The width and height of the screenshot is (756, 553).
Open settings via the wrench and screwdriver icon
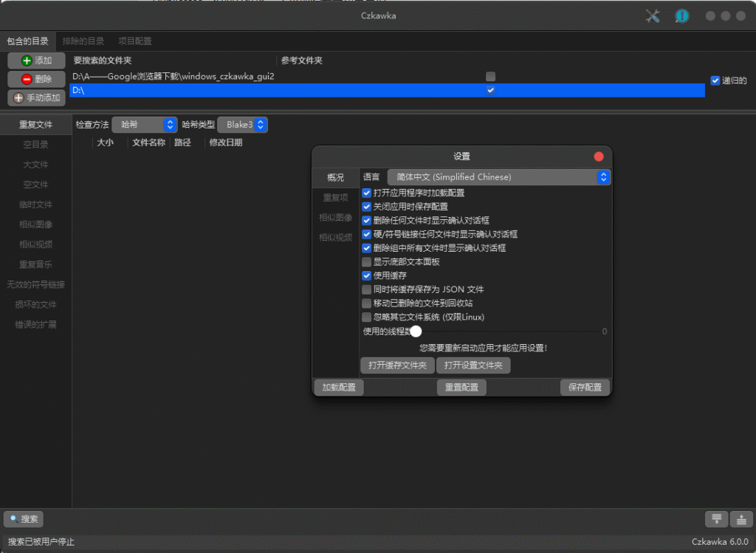click(653, 16)
